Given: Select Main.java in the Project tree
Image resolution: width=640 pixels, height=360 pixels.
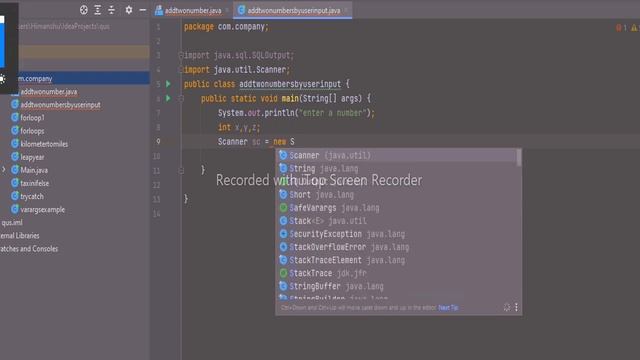Looking at the screenshot, I should pos(34,170).
